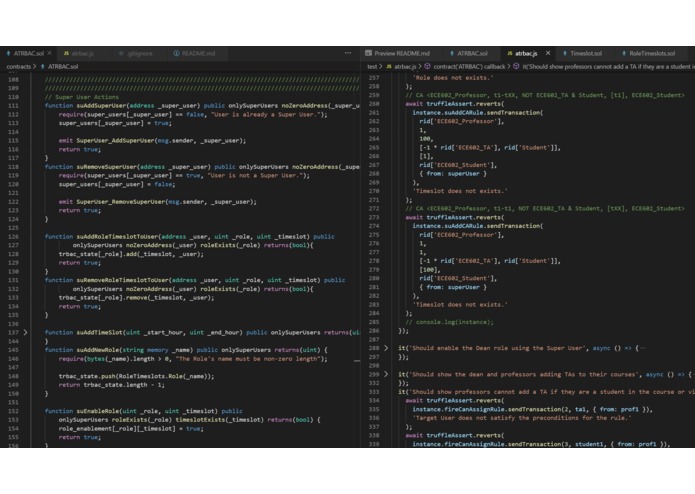Select the 'contracts' breadcrumb folder
This screenshot has height=494, width=695.
pyautogui.click(x=19, y=66)
